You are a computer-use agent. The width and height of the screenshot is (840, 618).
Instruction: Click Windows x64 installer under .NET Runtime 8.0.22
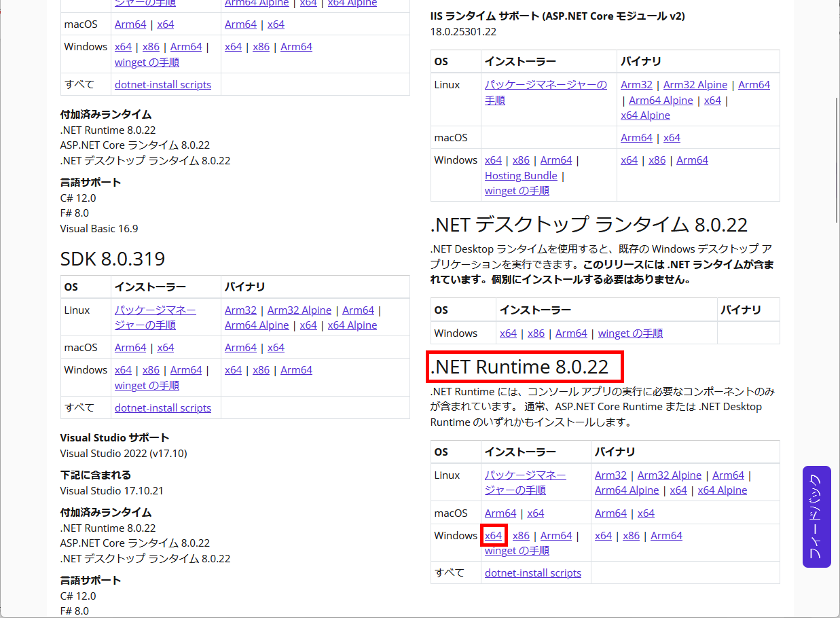pos(493,536)
